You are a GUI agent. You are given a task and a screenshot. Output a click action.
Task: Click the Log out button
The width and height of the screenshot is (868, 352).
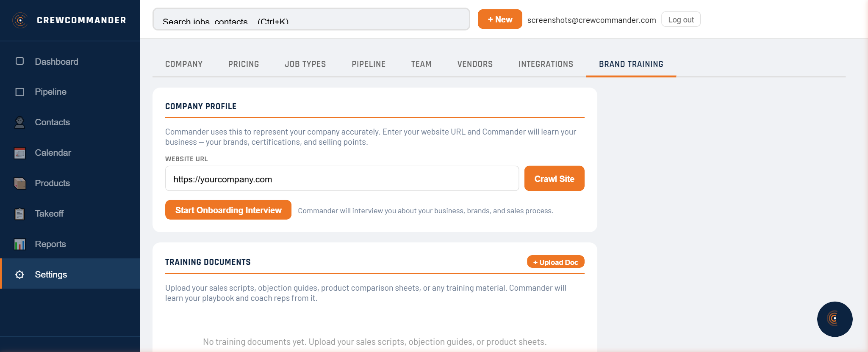pos(681,19)
